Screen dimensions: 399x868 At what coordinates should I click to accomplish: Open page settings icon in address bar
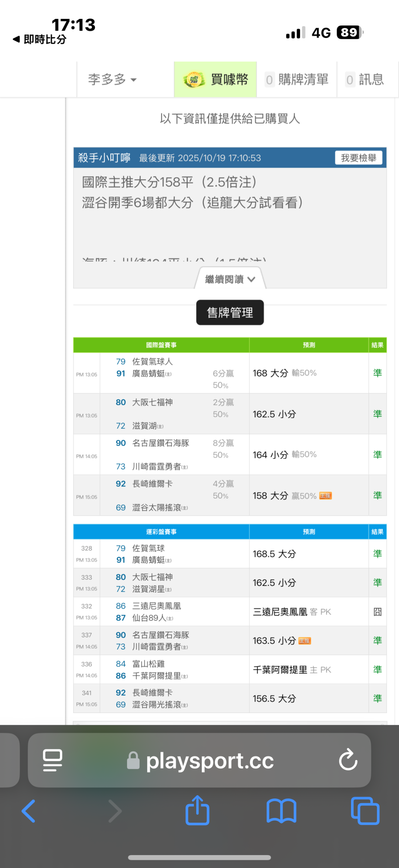(x=52, y=760)
